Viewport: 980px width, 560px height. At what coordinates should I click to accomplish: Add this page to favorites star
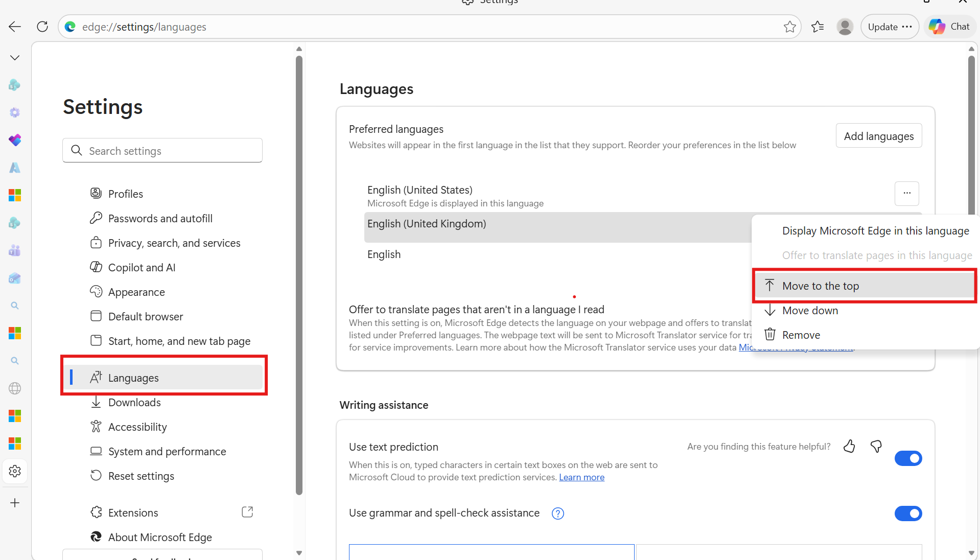pyautogui.click(x=789, y=27)
